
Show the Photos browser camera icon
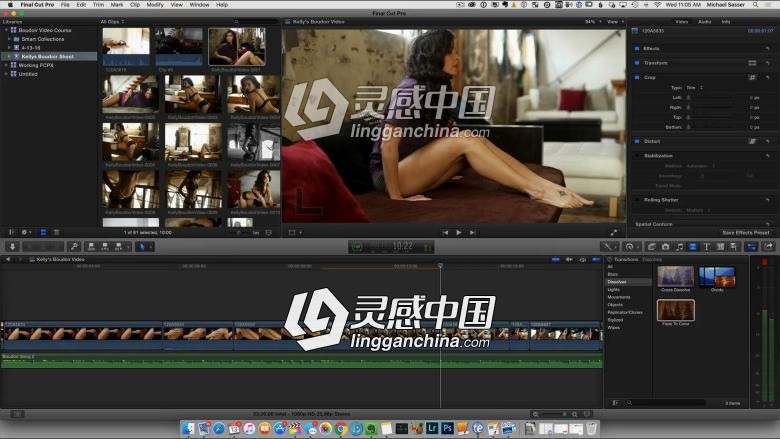click(666, 247)
